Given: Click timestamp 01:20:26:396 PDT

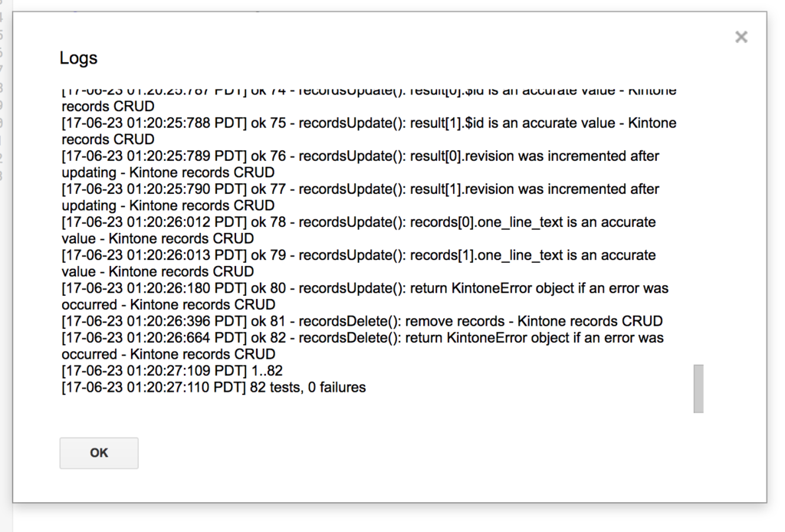Looking at the screenshot, I should coord(186,321).
